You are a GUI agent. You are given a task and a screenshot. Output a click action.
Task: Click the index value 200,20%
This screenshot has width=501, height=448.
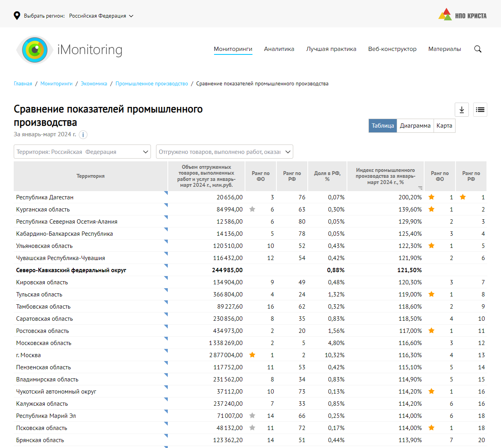pos(410,197)
